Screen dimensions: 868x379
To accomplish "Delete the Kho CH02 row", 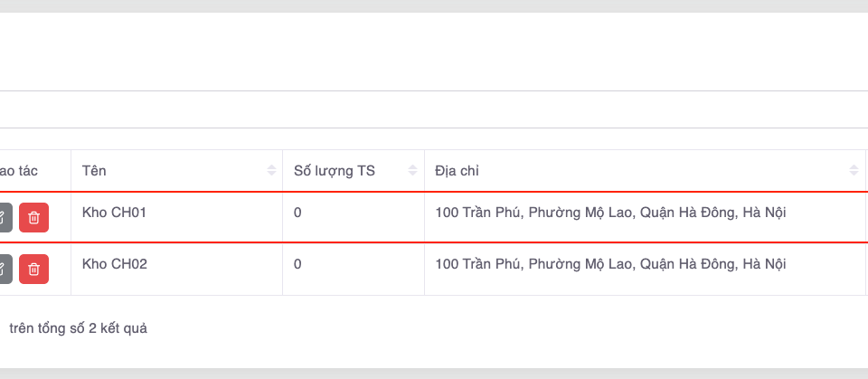I will click(33, 269).
